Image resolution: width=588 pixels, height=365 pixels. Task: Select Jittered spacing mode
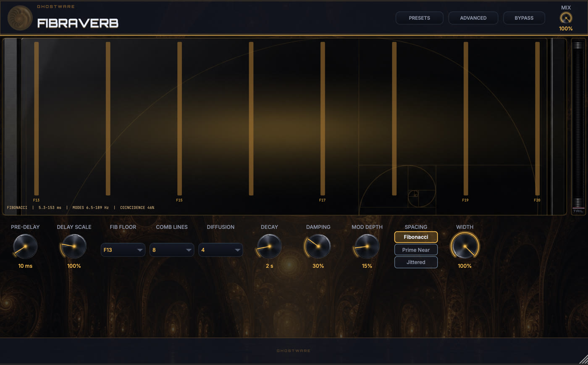416,262
